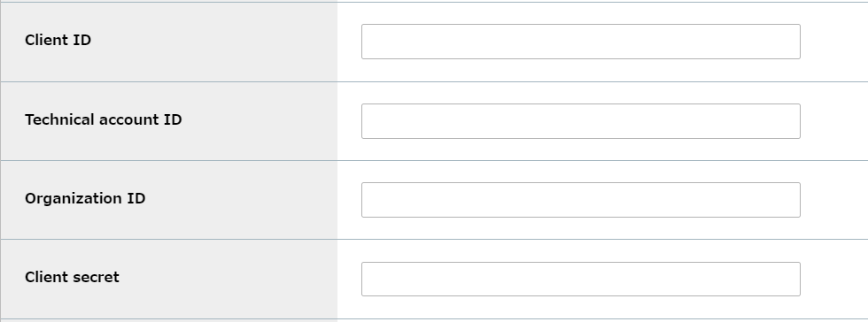Click the empty area right of the Client secret field

(834, 280)
